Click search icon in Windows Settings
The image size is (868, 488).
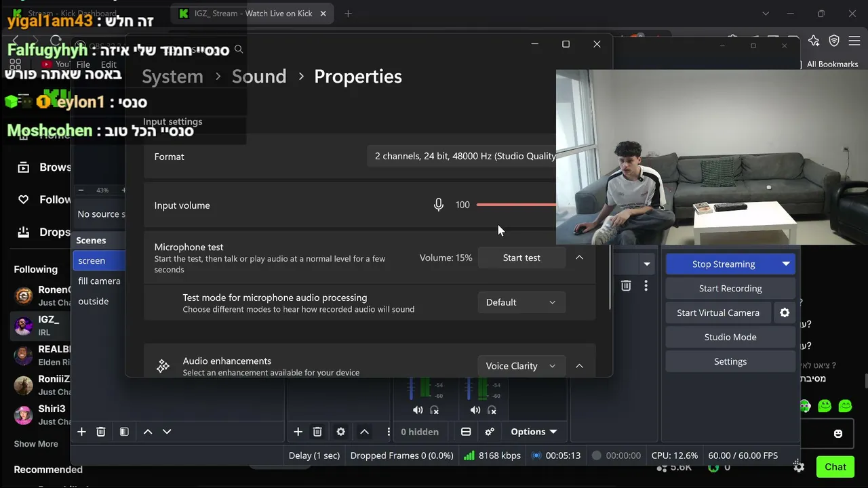tap(239, 49)
